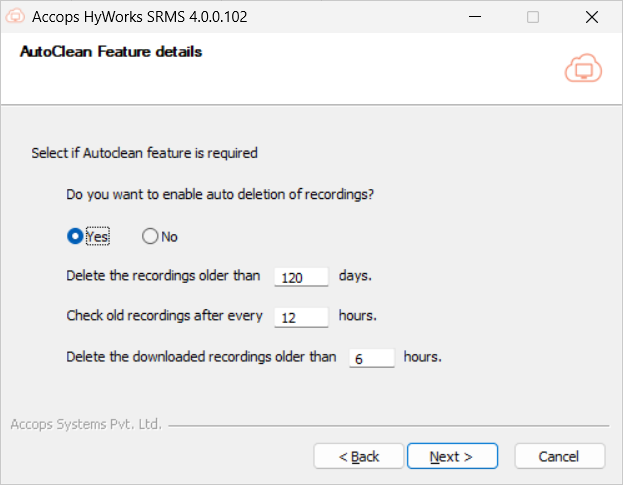Select Yes to enable auto deletion

coord(75,237)
